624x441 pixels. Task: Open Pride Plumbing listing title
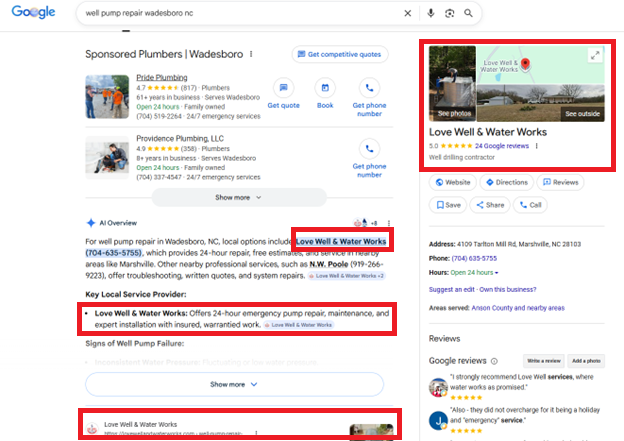click(162, 77)
